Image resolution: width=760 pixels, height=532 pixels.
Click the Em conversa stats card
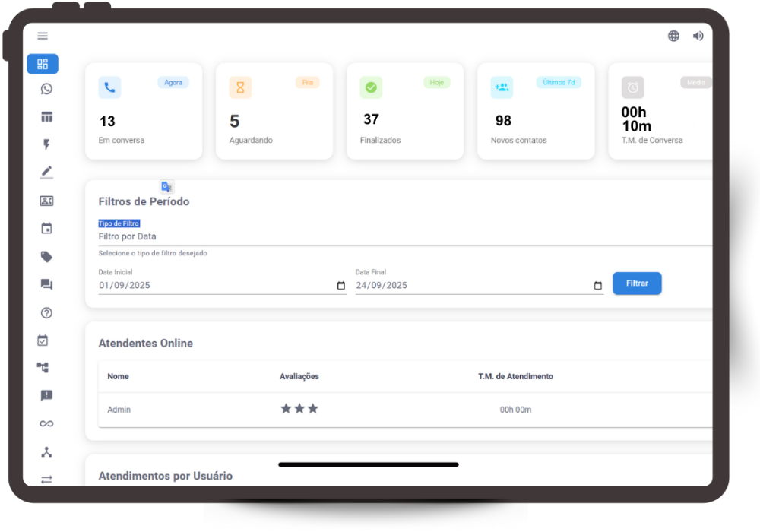coord(144,111)
